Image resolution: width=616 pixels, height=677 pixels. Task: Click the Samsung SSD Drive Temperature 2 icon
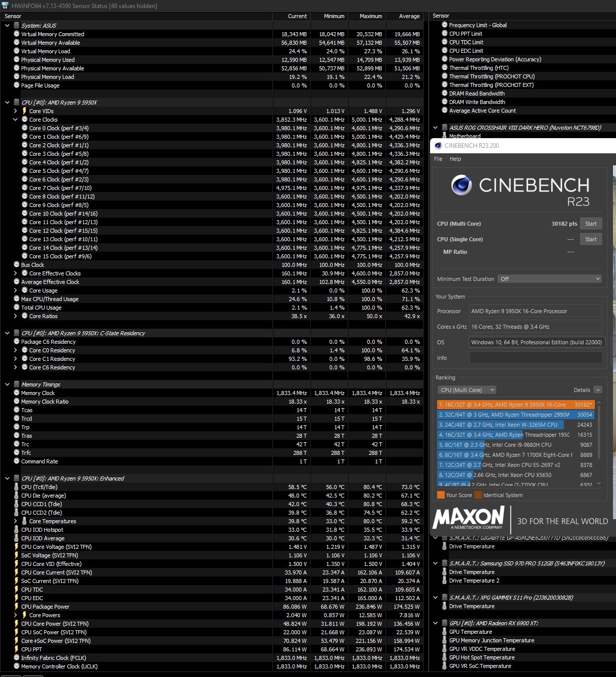click(x=445, y=581)
